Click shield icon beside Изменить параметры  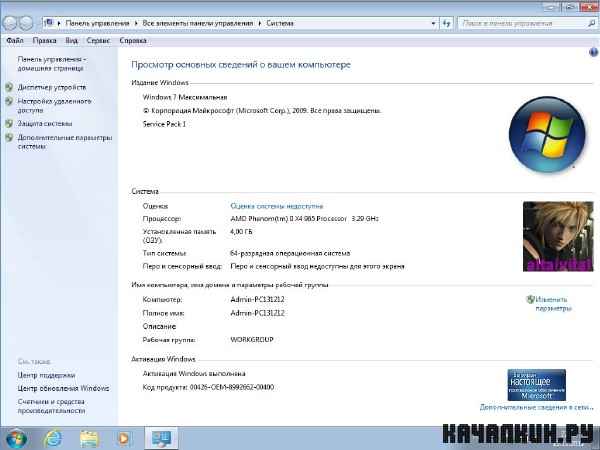pos(530,300)
